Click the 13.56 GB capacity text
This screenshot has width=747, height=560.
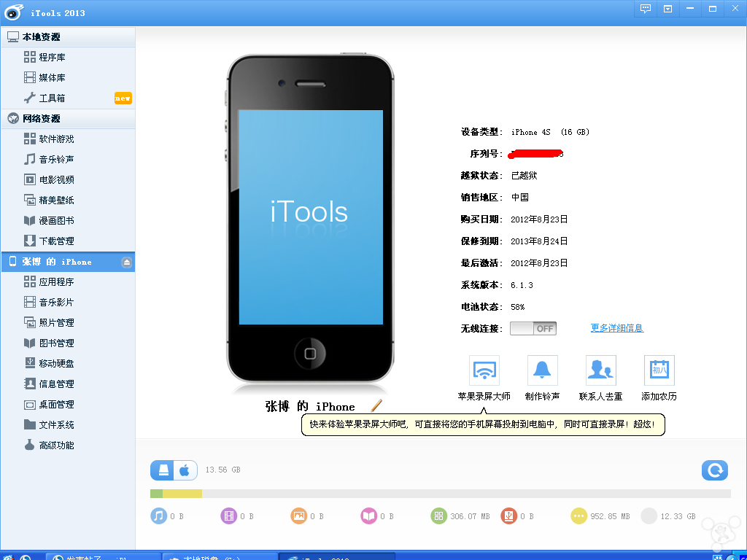pos(223,470)
